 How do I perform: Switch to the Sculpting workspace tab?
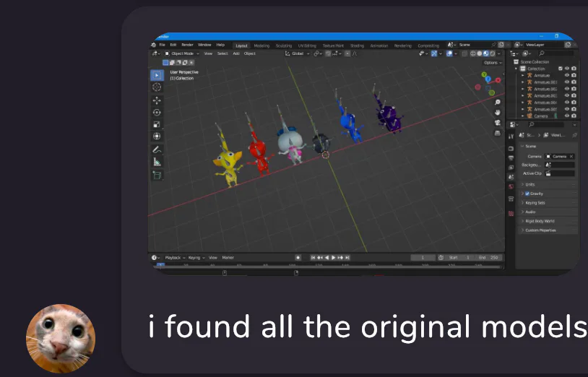pyautogui.click(x=283, y=45)
